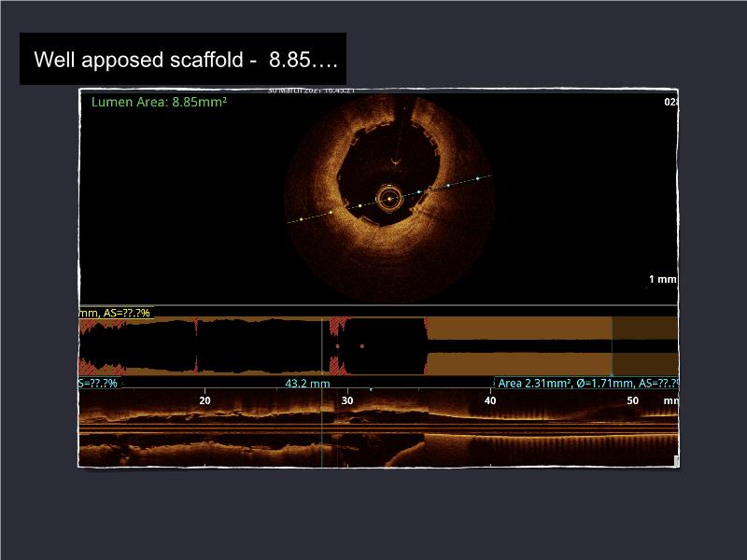Click the OCT catheter center ring

(389, 198)
